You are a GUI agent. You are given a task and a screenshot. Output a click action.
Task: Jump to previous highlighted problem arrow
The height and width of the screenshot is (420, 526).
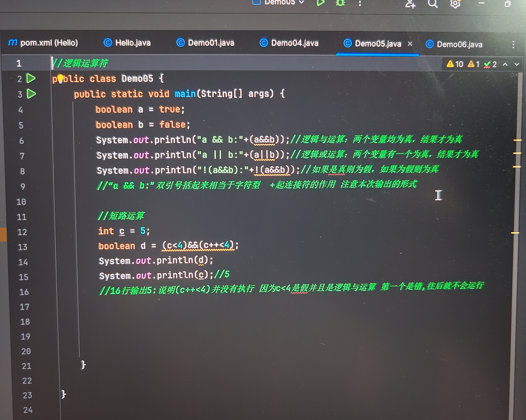click(x=505, y=64)
